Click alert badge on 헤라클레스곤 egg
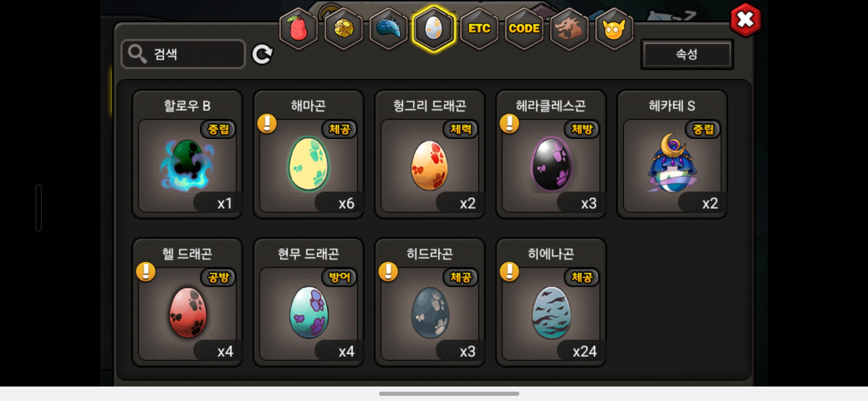This screenshot has width=868, height=401. tap(509, 123)
